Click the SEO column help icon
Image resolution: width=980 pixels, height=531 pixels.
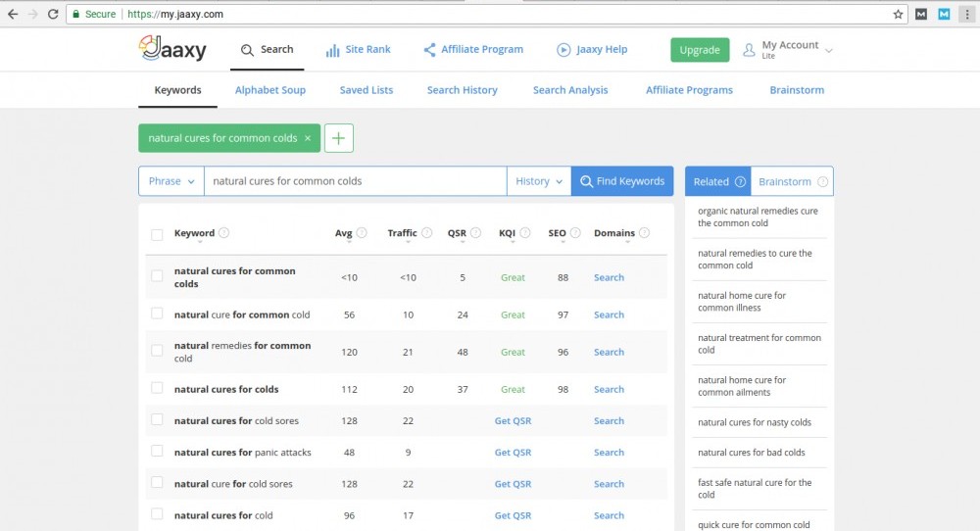575,232
